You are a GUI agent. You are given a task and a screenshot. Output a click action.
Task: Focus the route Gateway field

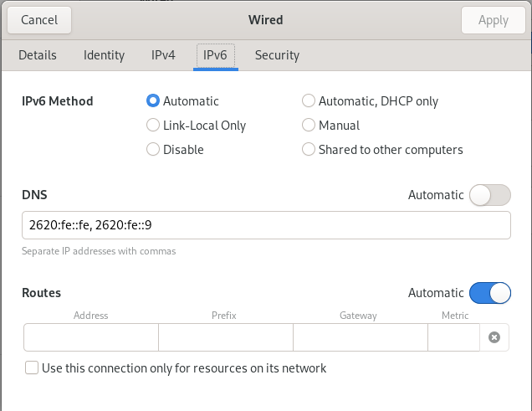pyautogui.click(x=361, y=337)
